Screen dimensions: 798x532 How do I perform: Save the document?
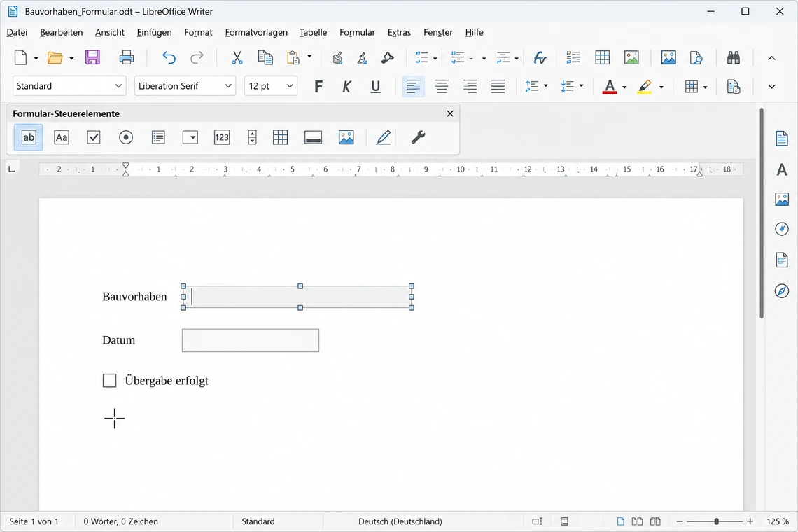(92, 58)
